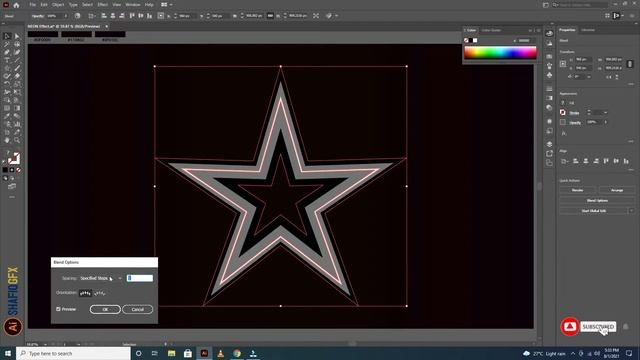Open the Effect menu

pos(102,5)
